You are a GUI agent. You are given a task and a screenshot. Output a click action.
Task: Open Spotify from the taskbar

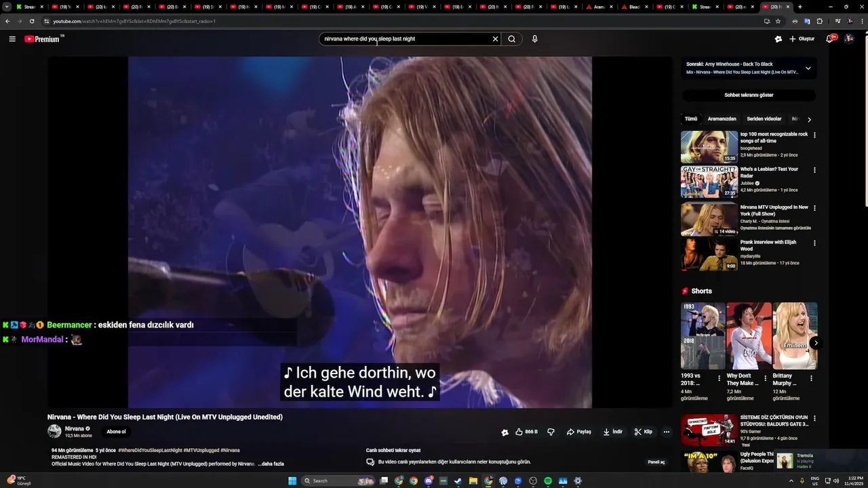tap(548, 481)
